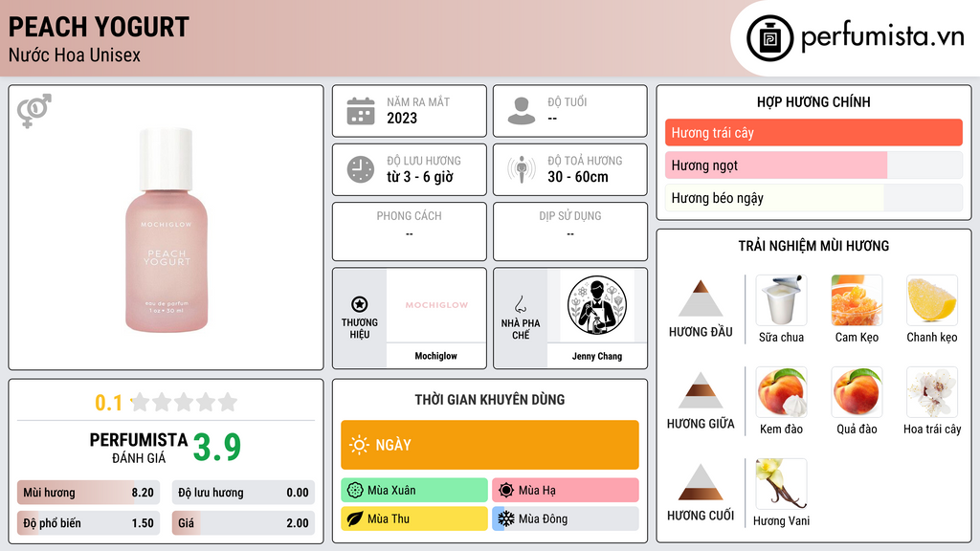Click the Hương giữa pyramid icon
Screen dimensions: 980x551
click(x=701, y=390)
